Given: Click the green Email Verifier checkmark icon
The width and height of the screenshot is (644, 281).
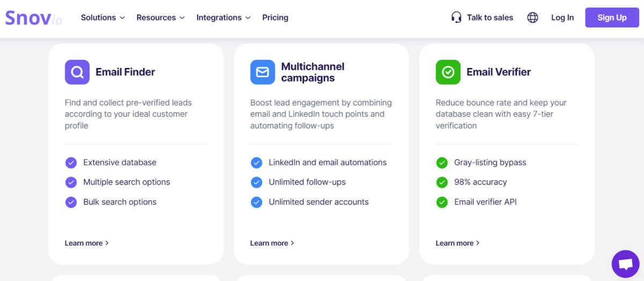Looking at the screenshot, I should pyautogui.click(x=448, y=72).
